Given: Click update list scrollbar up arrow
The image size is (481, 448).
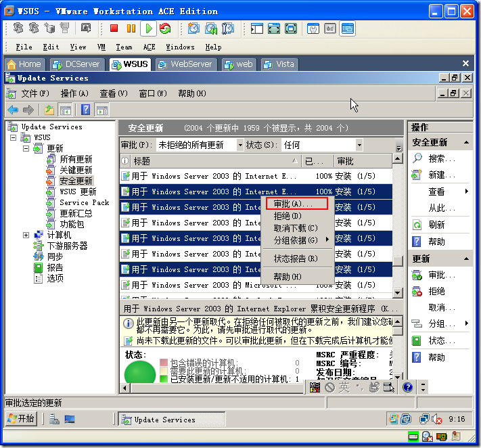Looking at the screenshot, I should click(x=398, y=158).
